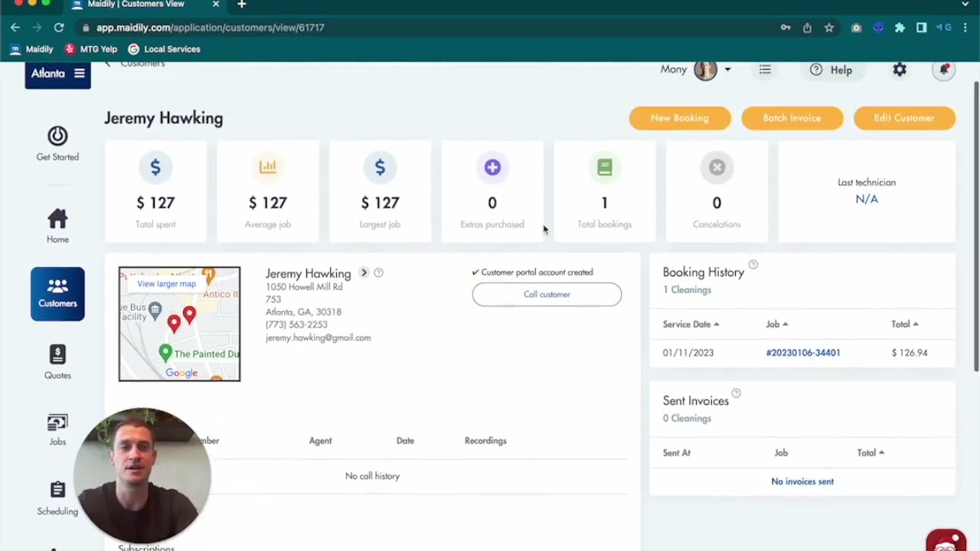Click the Recordings column header

tap(485, 441)
